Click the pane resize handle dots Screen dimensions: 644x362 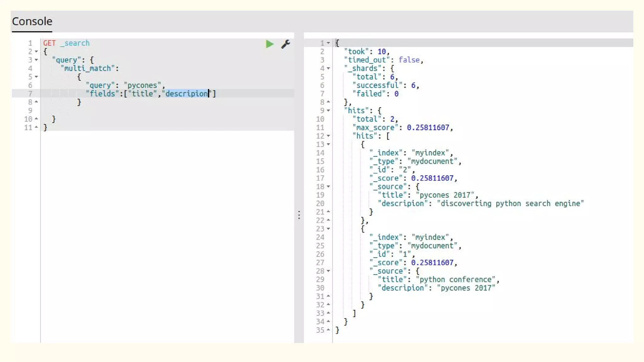[299, 215]
